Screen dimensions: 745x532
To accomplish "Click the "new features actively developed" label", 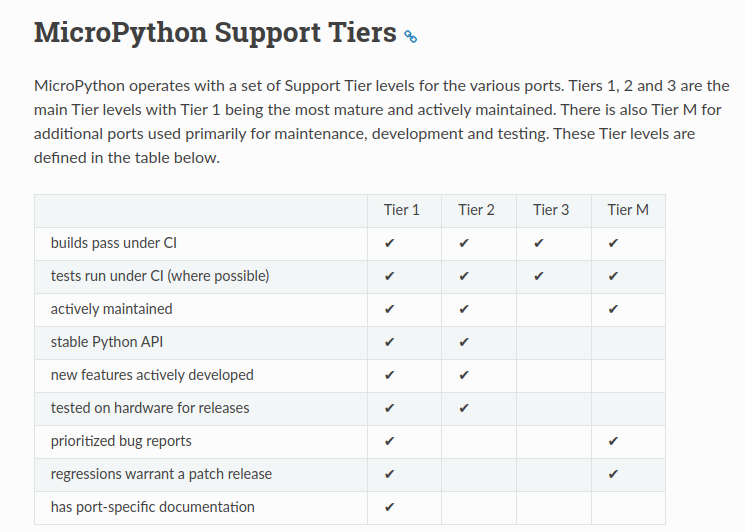I will tap(152, 375).
